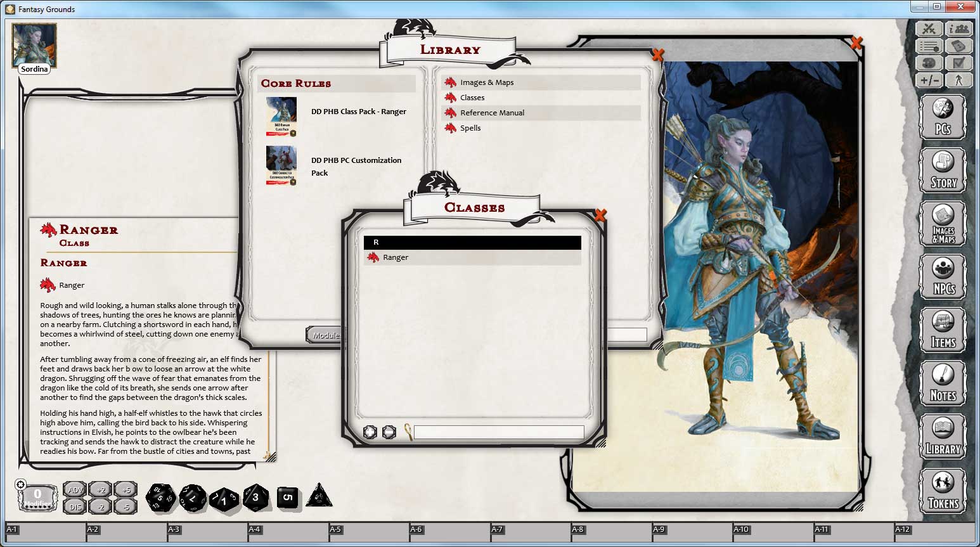Toggle the effects checkmark icon

click(959, 63)
